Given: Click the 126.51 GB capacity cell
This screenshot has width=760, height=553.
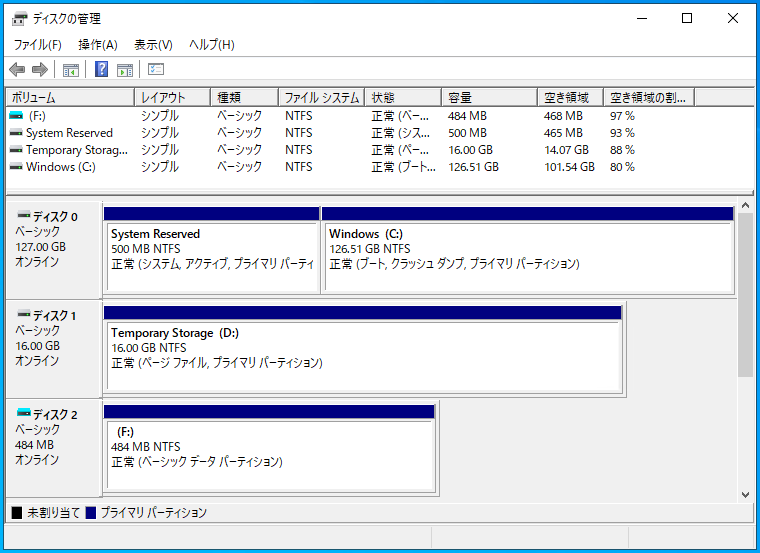Looking at the screenshot, I should point(474,167).
